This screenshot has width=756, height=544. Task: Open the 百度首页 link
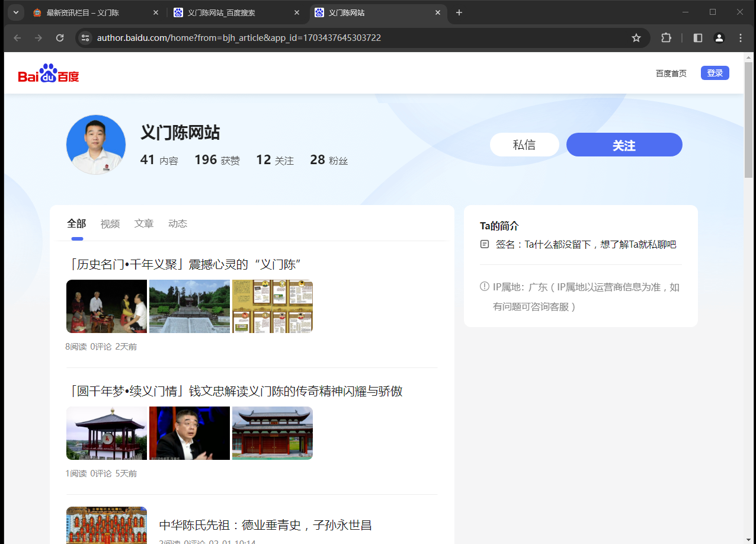tap(671, 73)
